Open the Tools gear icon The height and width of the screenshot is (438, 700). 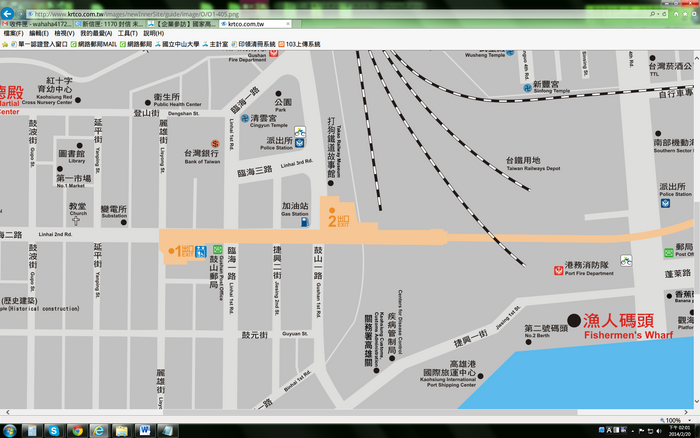tap(694, 14)
